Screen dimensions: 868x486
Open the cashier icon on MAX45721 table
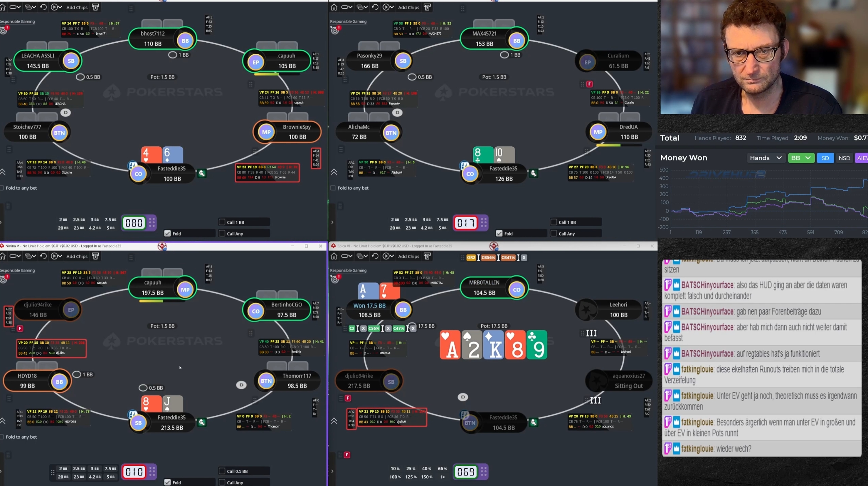tap(427, 7)
